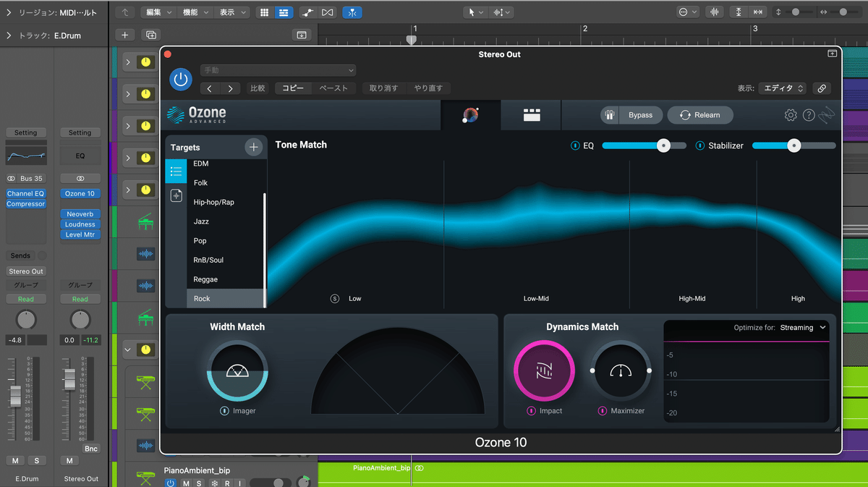Toggle horizontal auto zoom icon

(758, 12)
